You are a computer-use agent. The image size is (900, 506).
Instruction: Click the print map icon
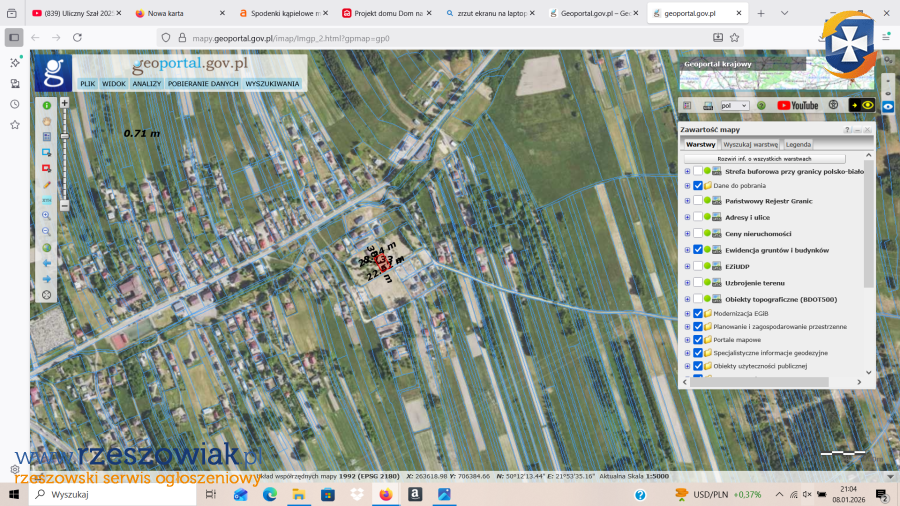[x=708, y=105]
